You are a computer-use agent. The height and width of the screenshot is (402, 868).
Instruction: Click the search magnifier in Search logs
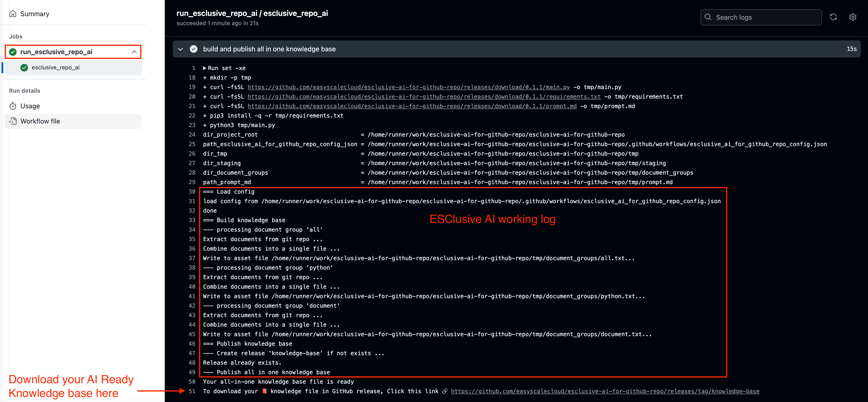point(708,17)
